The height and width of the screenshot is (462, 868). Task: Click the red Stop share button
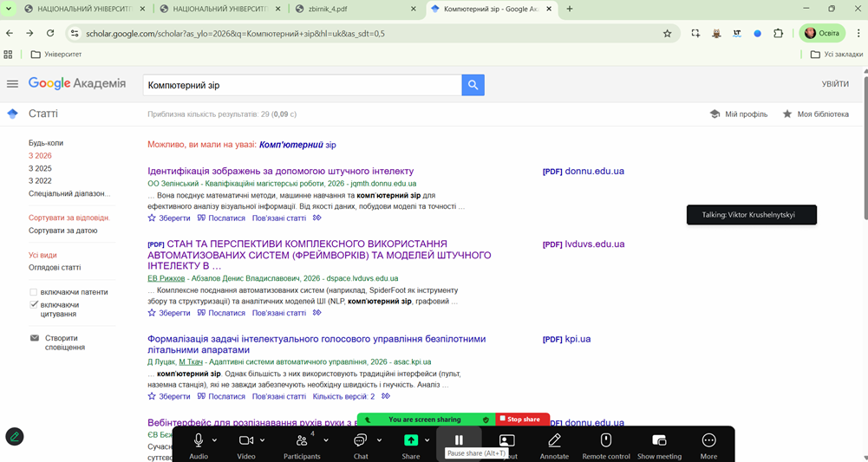tap(522, 420)
